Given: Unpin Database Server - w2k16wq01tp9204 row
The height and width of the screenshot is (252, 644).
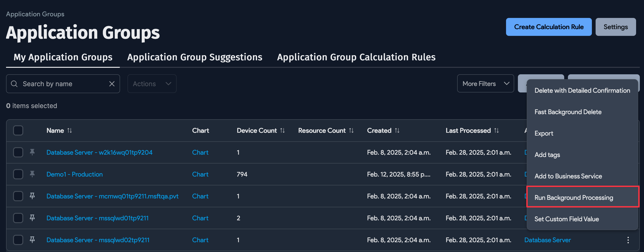Looking at the screenshot, I should pyautogui.click(x=32, y=152).
